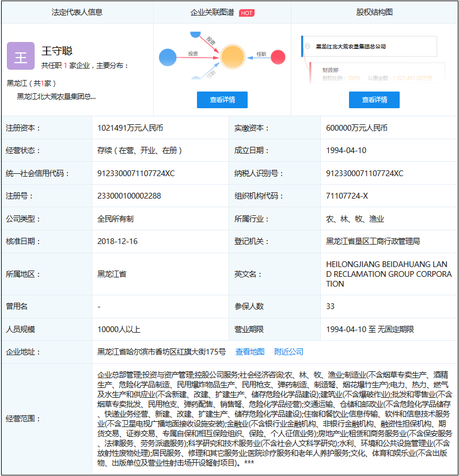The height and width of the screenshot is (476, 459).
Task: Click the 曾用名 label cell
Action: click(47, 306)
